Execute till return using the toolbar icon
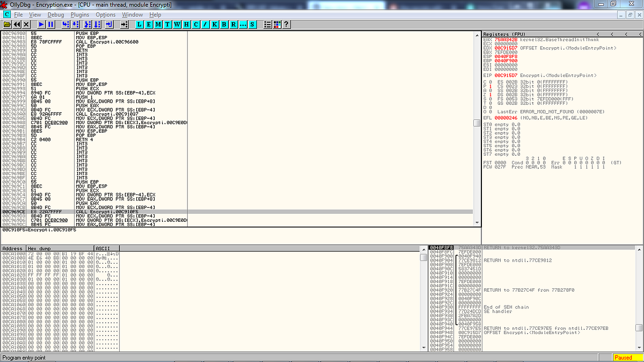644x362 pixels. click(x=109, y=24)
